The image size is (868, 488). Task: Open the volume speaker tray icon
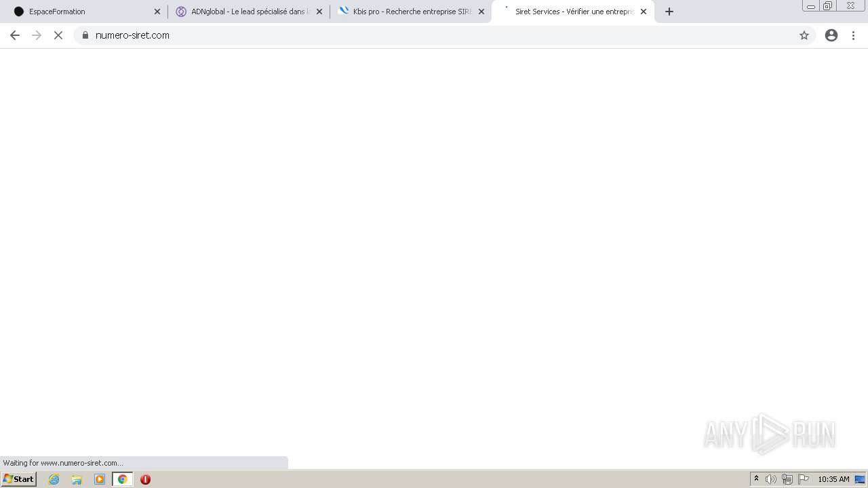(771, 479)
